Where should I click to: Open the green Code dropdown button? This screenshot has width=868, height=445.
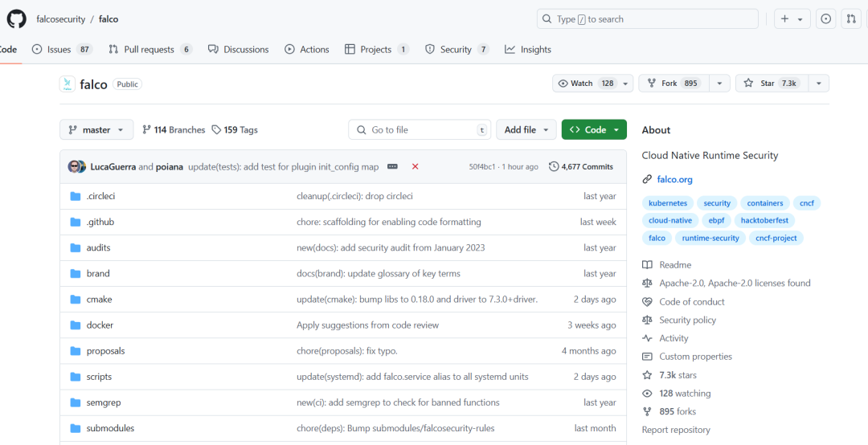click(594, 129)
